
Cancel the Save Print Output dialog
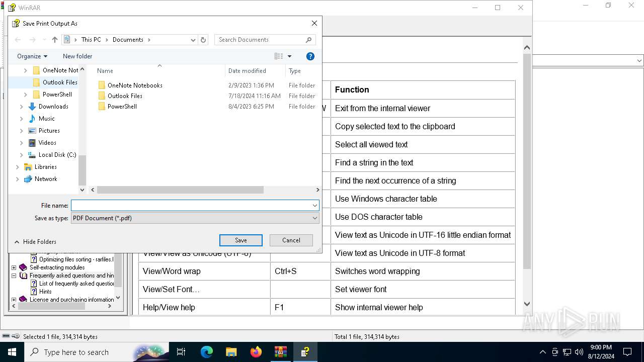(291, 240)
